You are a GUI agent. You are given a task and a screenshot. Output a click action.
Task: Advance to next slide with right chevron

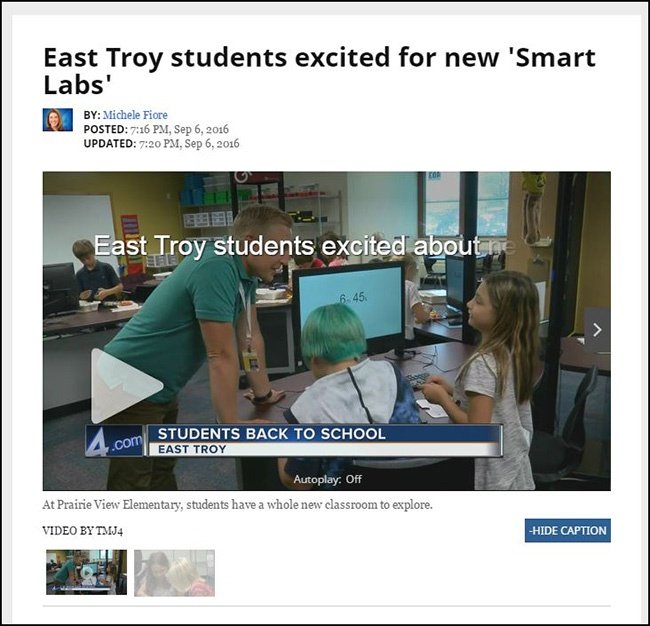pyautogui.click(x=597, y=330)
